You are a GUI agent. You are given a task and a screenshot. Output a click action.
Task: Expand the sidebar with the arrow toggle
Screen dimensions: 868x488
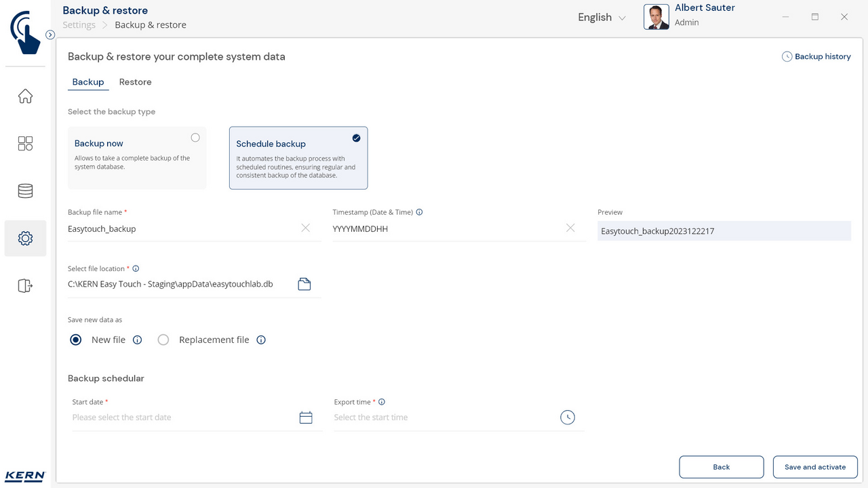(x=50, y=35)
